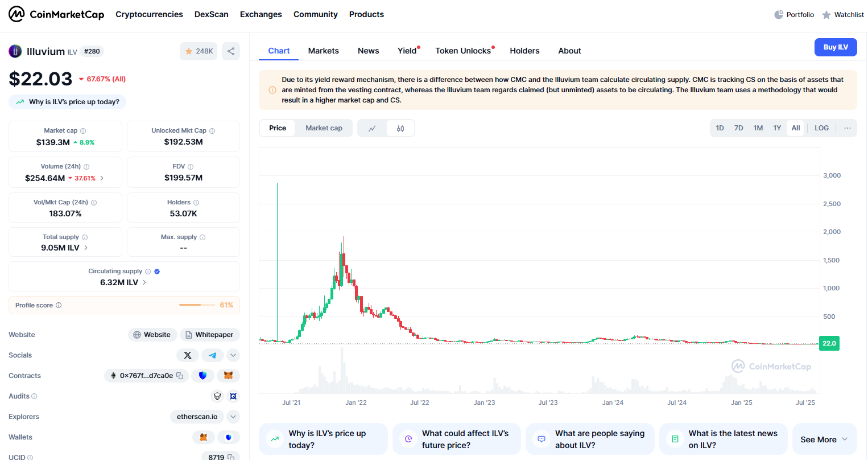Set chart range to 1M
This screenshot has width=868, height=460.
coord(758,128)
